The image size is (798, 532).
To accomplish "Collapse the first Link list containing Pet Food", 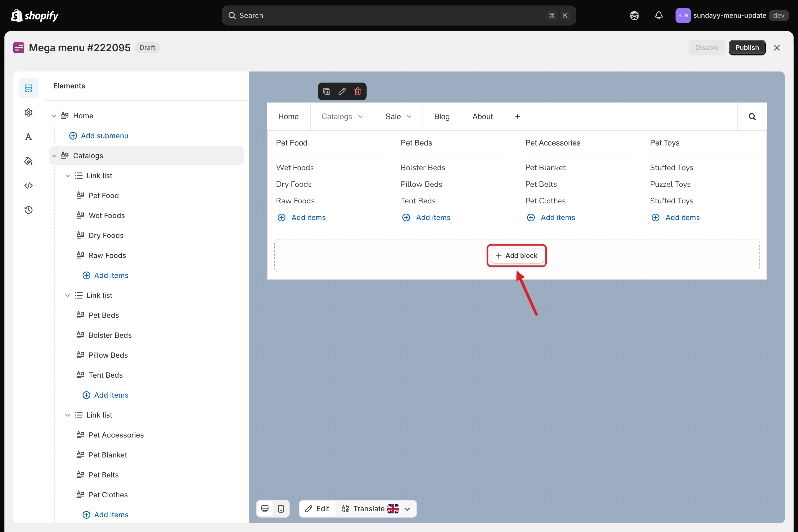I will (x=68, y=176).
